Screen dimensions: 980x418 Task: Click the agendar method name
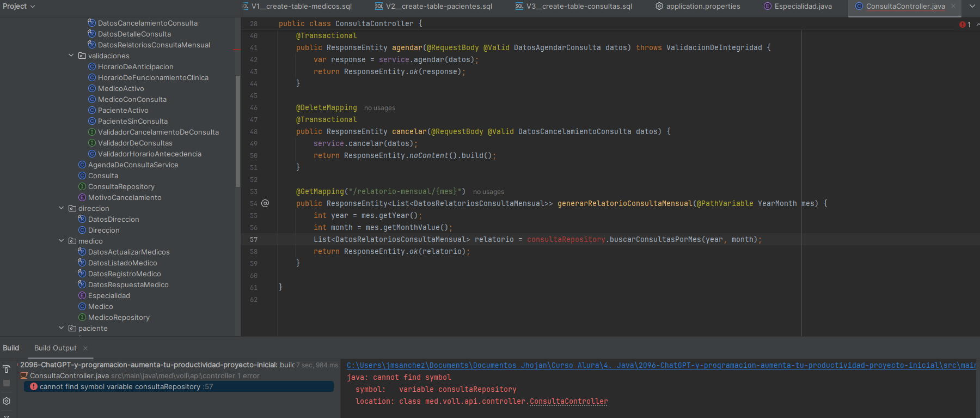407,47
